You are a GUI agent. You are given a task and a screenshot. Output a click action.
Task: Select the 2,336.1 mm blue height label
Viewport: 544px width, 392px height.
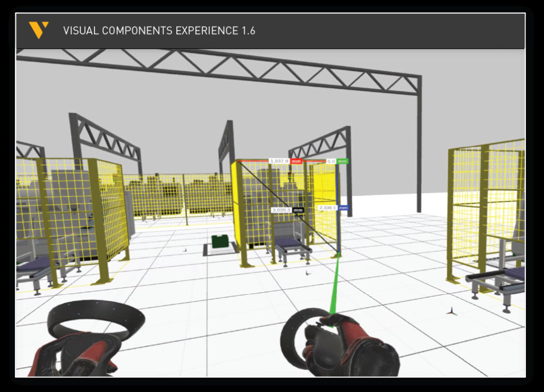point(333,208)
